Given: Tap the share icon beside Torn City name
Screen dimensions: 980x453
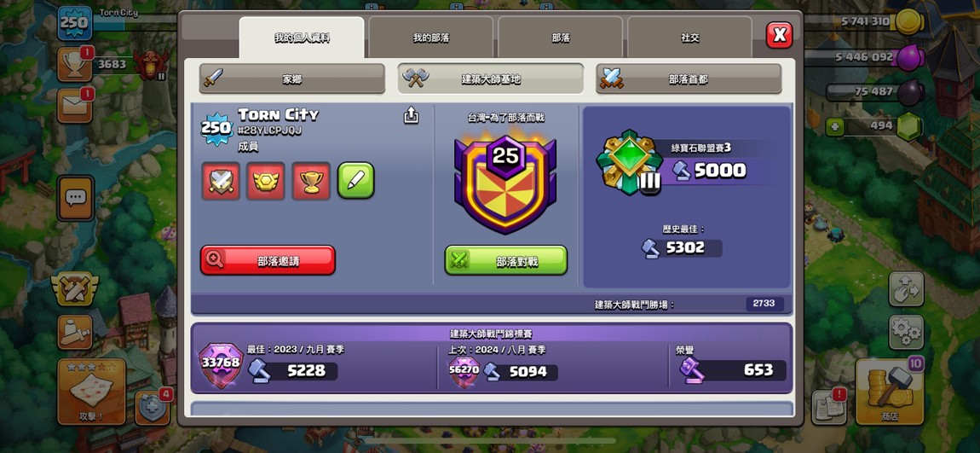Looking at the screenshot, I should [412, 115].
